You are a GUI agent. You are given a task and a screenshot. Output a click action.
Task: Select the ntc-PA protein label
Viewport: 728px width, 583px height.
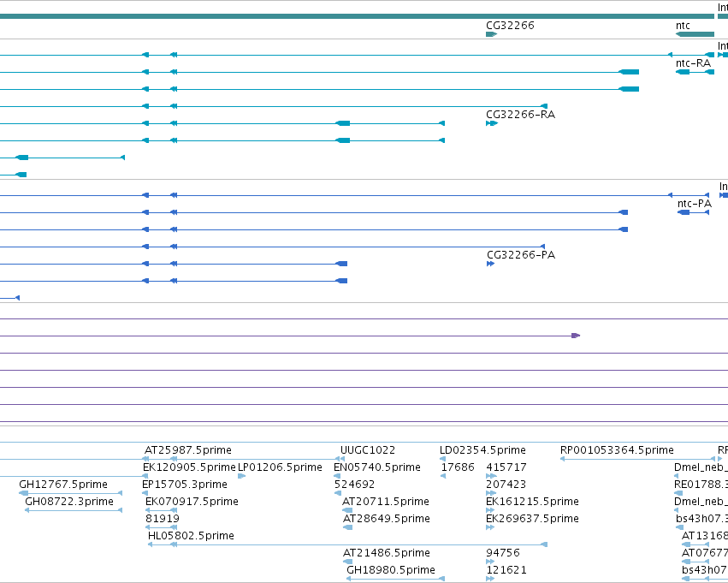[694, 204]
